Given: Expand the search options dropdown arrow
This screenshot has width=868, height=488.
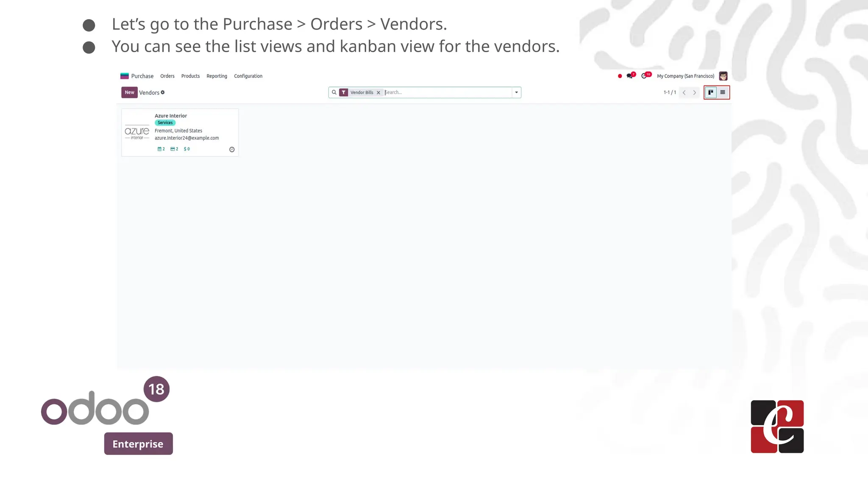Looking at the screenshot, I should (x=516, y=92).
